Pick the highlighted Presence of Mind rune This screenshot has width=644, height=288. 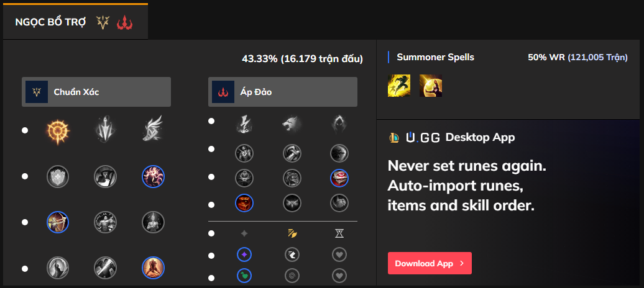152,176
